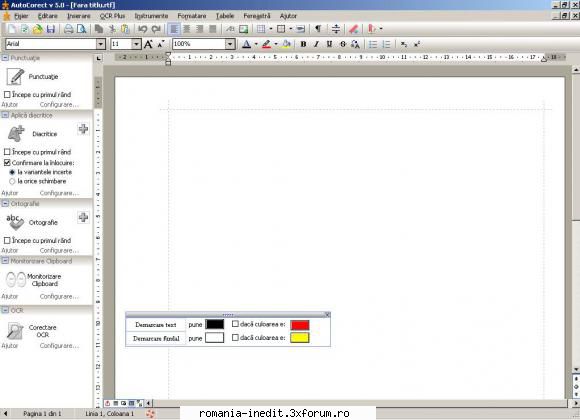This screenshot has height=420, width=580.
Task: Click the Punctuație pencil icon
Action: click(x=16, y=76)
